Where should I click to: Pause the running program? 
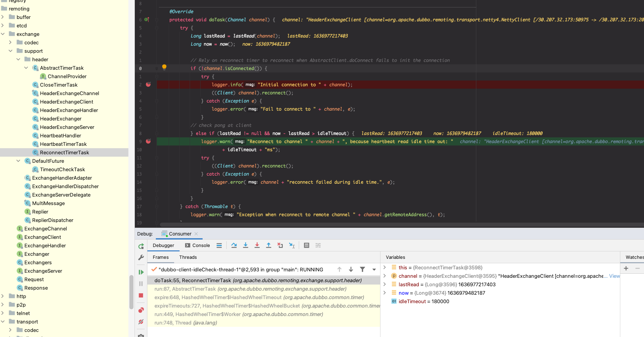[x=141, y=284]
